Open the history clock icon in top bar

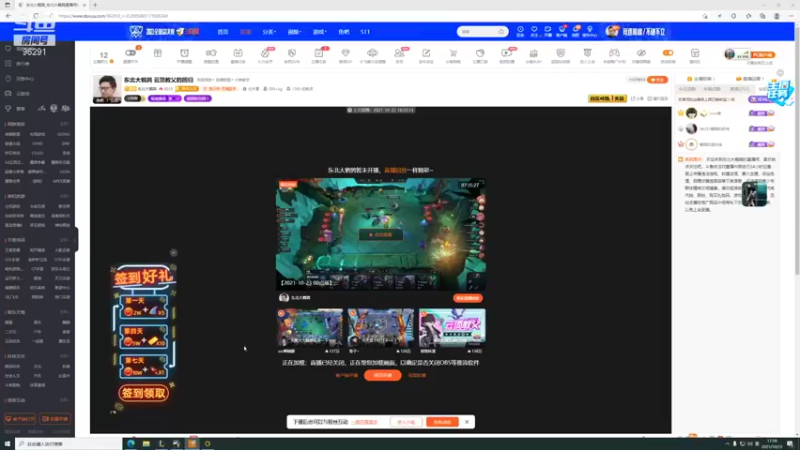pos(520,31)
